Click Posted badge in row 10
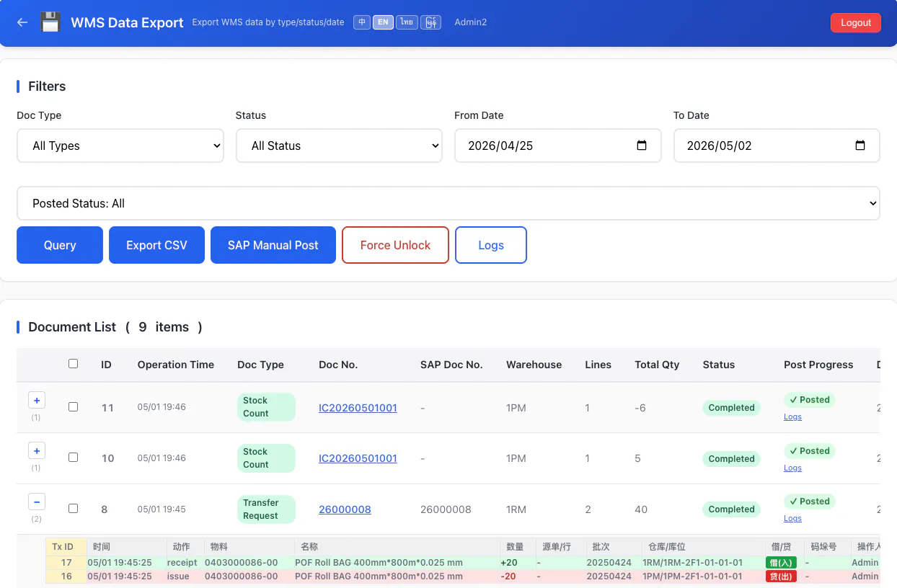Viewport: 897px width, 588px height. tap(809, 451)
